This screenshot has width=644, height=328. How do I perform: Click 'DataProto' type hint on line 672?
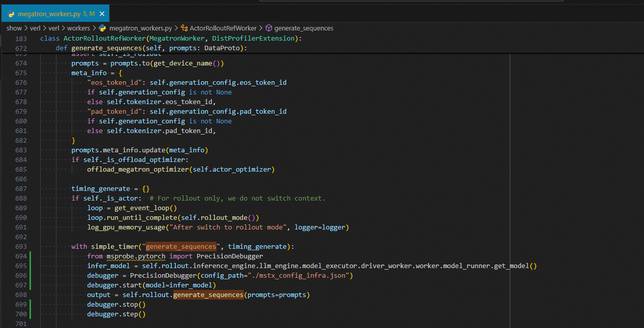click(x=222, y=48)
